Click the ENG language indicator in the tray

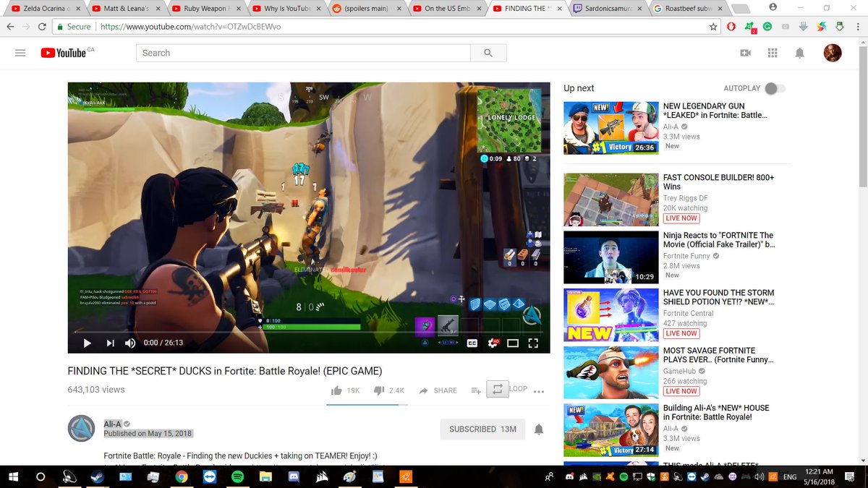[791, 477]
